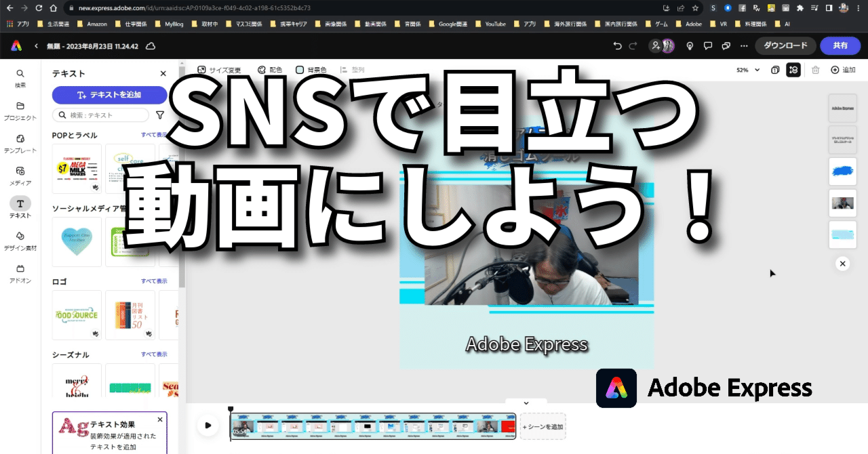The image size is (868, 454).
Task: Click the 追加 plus icon in top toolbar
Action: [x=835, y=69]
